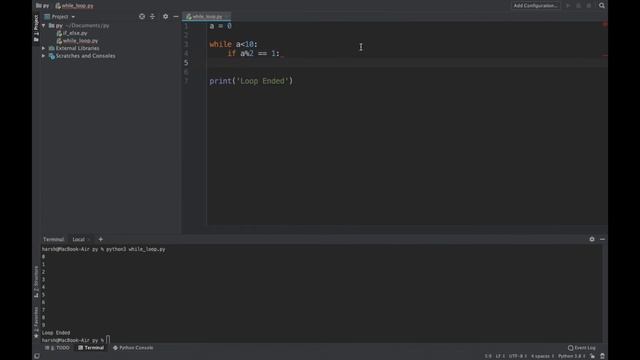This screenshot has height=360, width=640.
Task: Add a new terminal session with plus icon
Action: [x=100, y=240]
